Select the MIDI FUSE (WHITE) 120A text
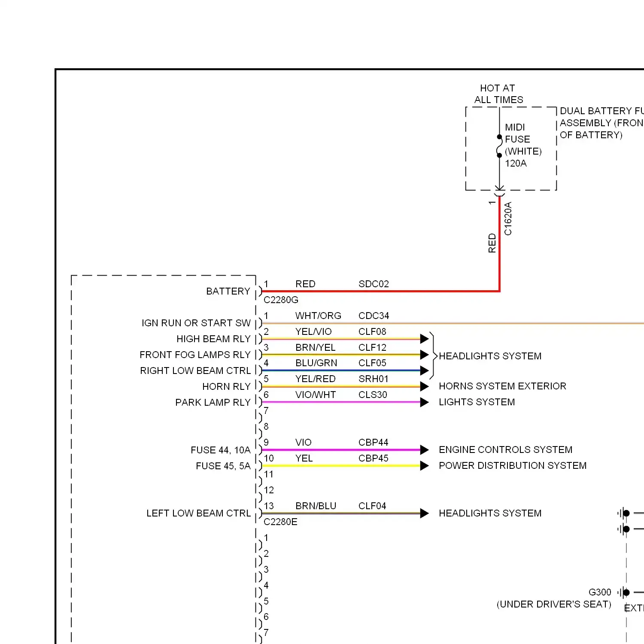The width and height of the screenshot is (644, 644). tap(523, 145)
